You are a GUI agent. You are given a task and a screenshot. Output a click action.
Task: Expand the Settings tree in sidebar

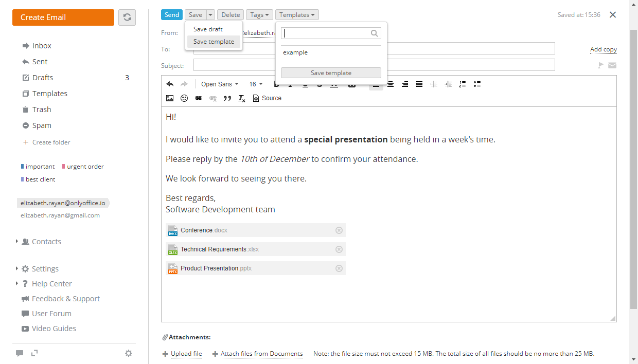(17, 269)
